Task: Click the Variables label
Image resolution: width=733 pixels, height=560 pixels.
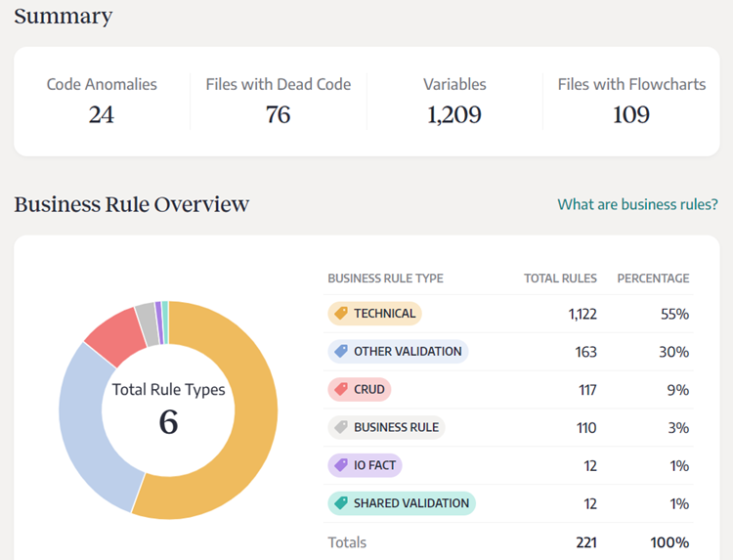Action: [454, 84]
